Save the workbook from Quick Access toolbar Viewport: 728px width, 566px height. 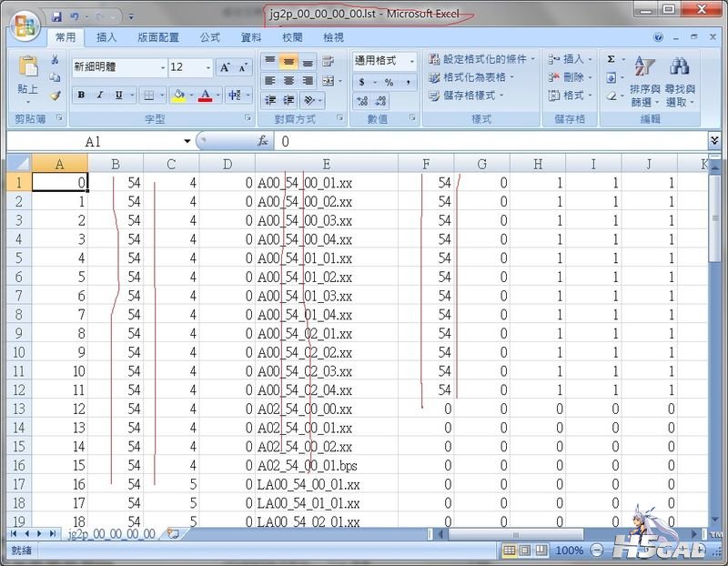(57, 16)
